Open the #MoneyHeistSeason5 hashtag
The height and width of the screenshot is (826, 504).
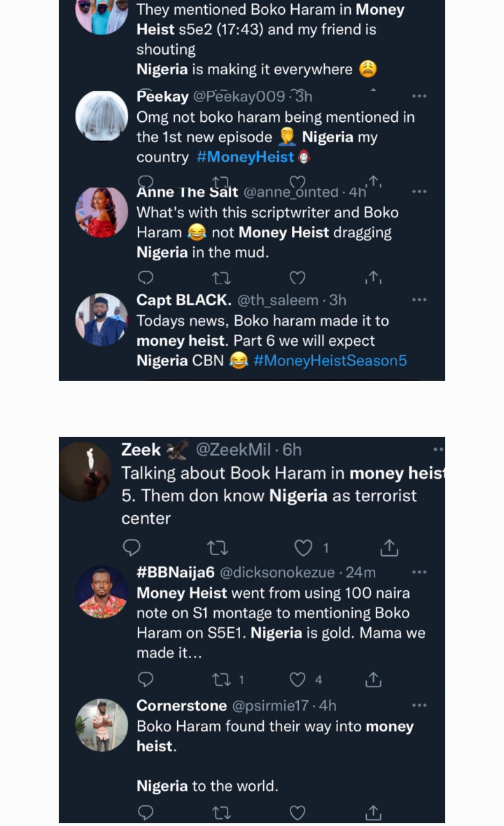(x=330, y=360)
